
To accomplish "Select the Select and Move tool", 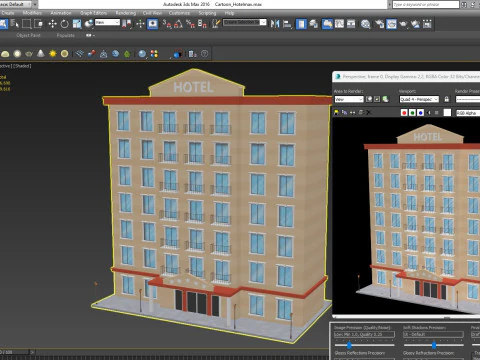I will (x=52, y=24).
